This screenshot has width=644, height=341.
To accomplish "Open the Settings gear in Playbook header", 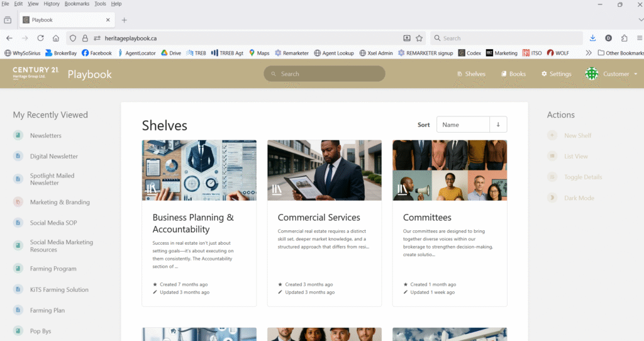I will coord(545,74).
